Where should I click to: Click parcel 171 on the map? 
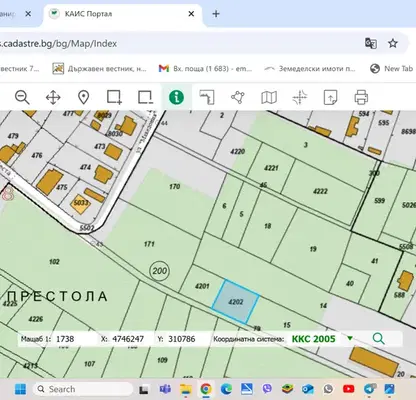click(149, 244)
